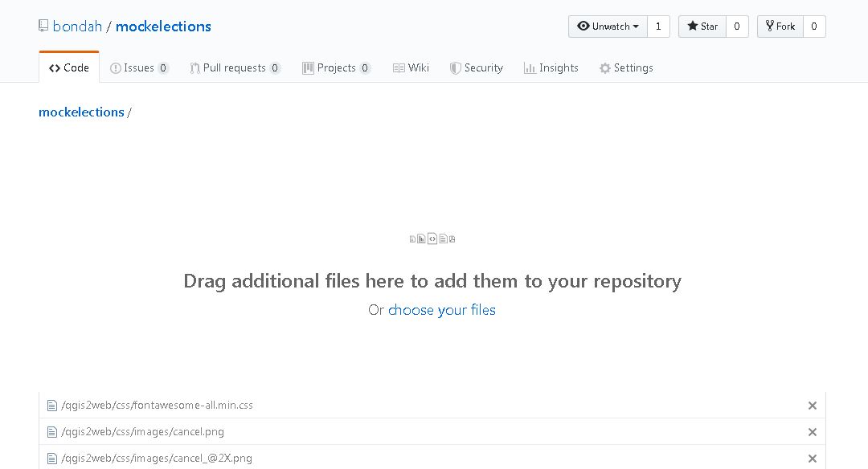The width and height of the screenshot is (868, 469).
Task: Fork the mockelections repository
Action: [780, 27]
